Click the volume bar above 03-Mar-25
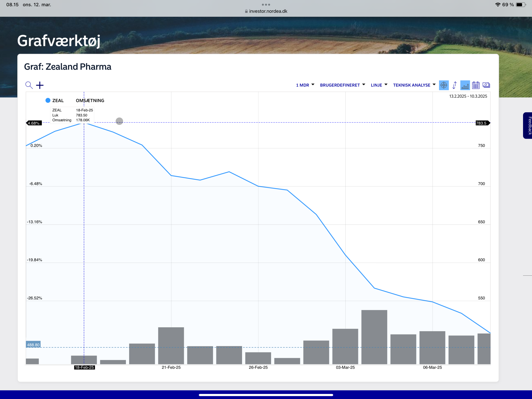This screenshot has height=399, width=532. tap(345, 347)
